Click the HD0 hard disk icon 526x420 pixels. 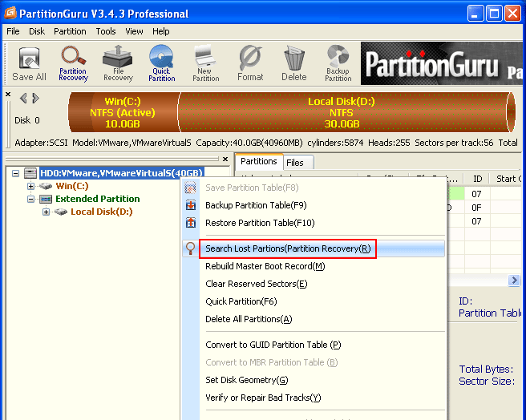pos(30,173)
